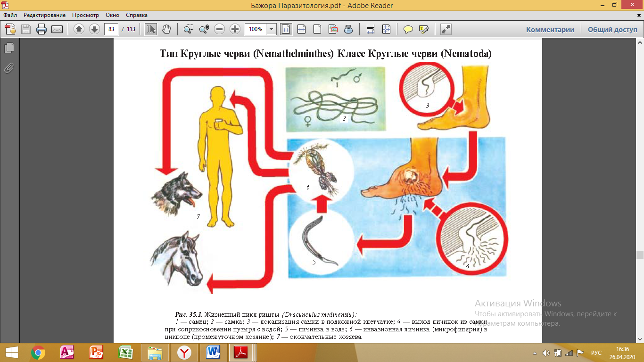Select the Marquee Zoom tool
The image size is (644, 362).
coord(188,29)
